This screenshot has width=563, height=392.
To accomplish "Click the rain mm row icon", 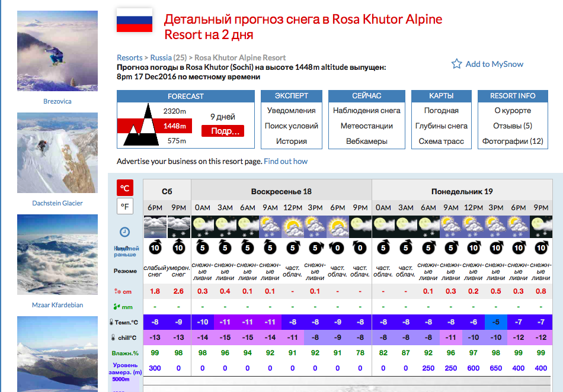I will (x=117, y=307).
